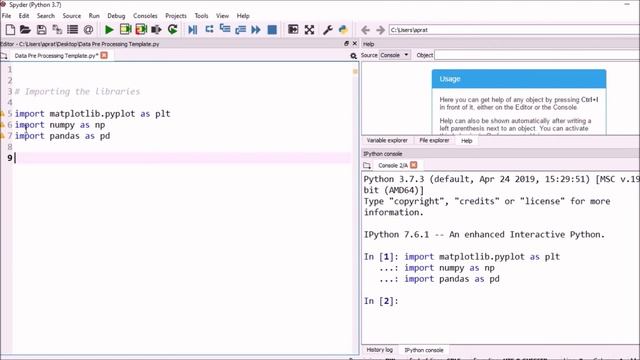Run the selection or current line
Image resolution: width=640 pixels, height=360 pixels.
(156, 29)
